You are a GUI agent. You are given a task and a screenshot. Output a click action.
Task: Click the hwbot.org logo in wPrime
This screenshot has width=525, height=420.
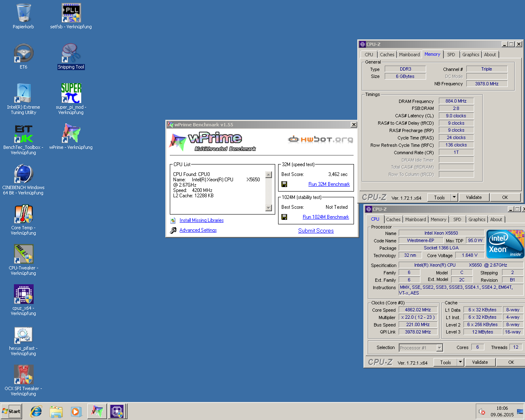(x=320, y=139)
